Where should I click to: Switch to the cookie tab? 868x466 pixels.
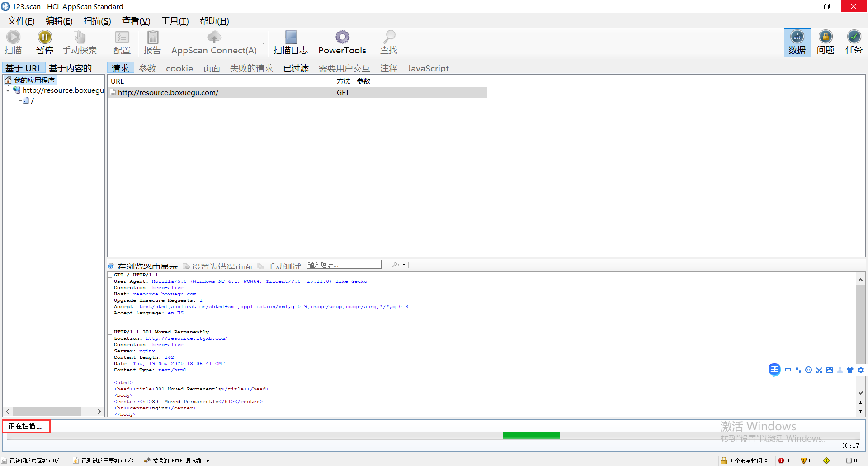[x=179, y=68]
